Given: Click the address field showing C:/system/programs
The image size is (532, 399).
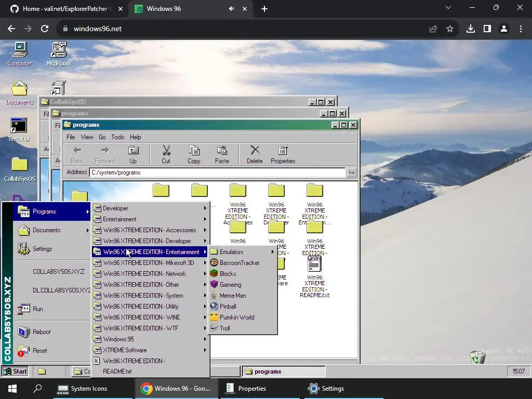Looking at the screenshot, I should tap(217, 172).
